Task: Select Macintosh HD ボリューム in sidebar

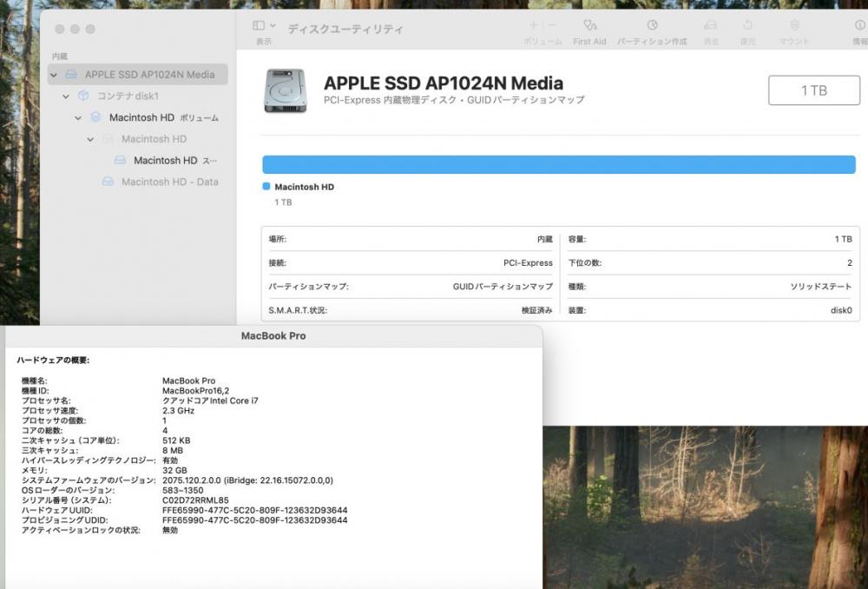Action: [164, 117]
